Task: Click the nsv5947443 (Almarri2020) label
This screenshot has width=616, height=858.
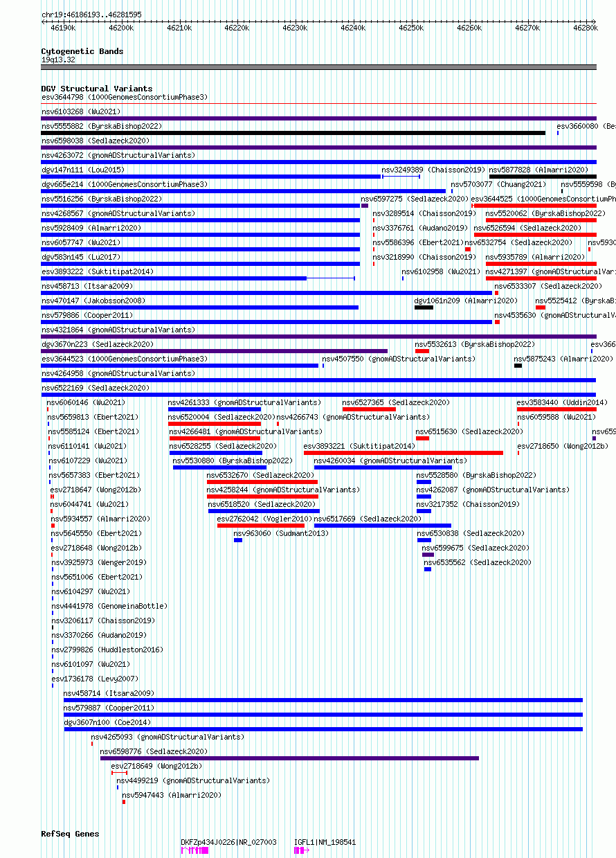Action: [x=172, y=795]
